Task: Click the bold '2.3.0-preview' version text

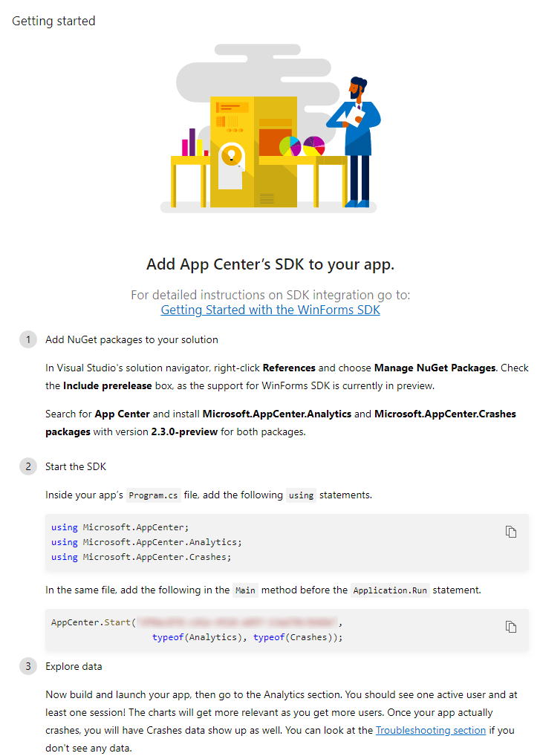Action: coord(184,431)
